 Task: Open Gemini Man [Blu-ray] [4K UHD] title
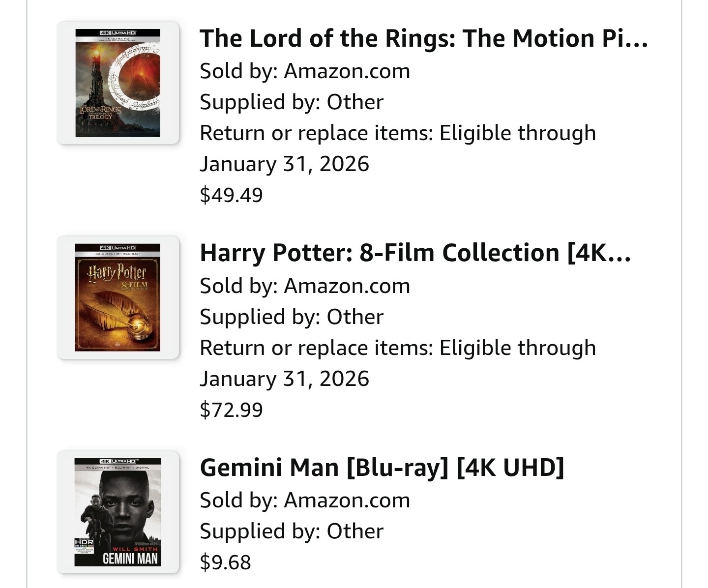382,467
